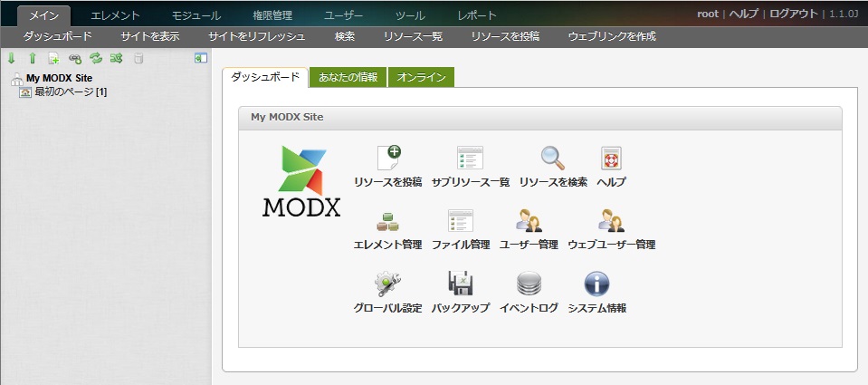Click the ログアウト link

[793, 14]
